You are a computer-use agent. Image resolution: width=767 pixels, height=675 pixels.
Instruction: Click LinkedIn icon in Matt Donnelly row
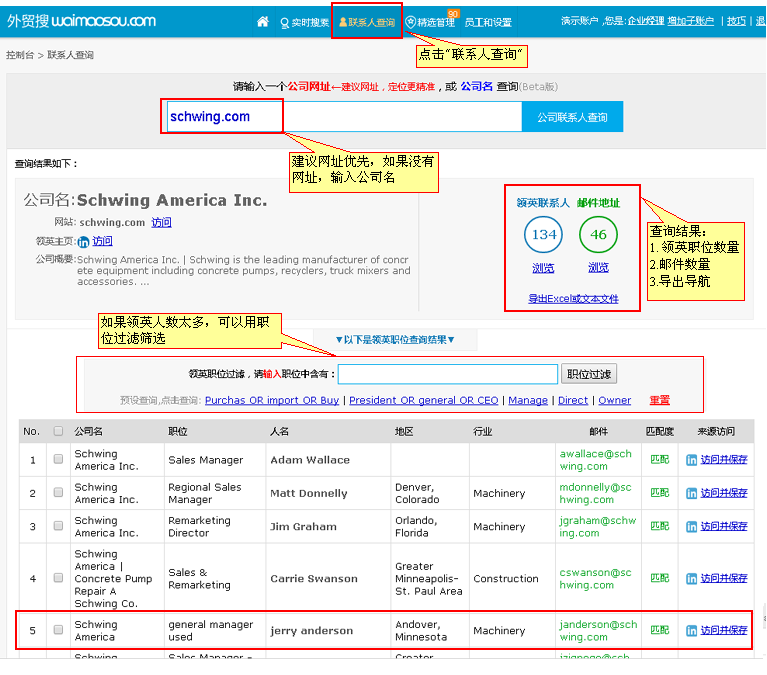click(691, 493)
